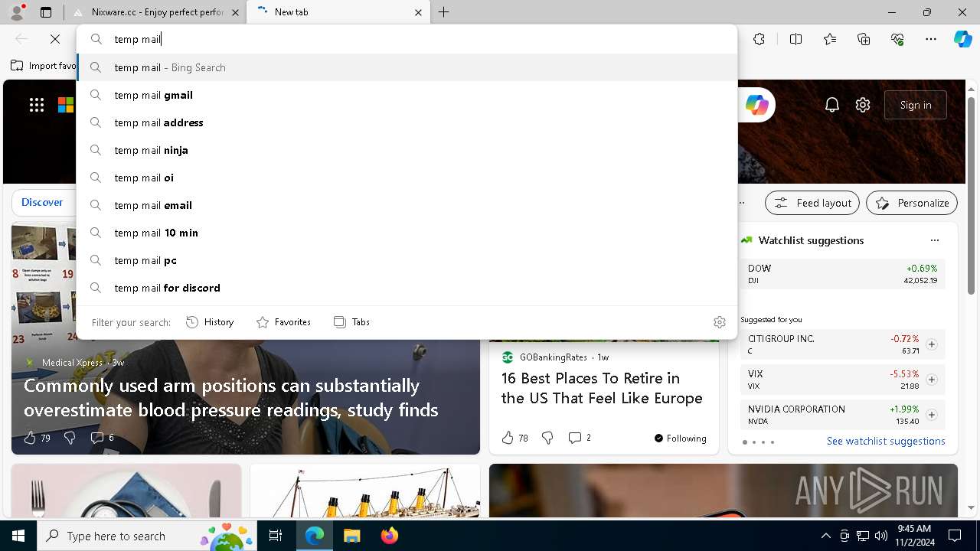This screenshot has width=980, height=551.
Task: Select first watchlist carousel dot
Action: [744, 442]
